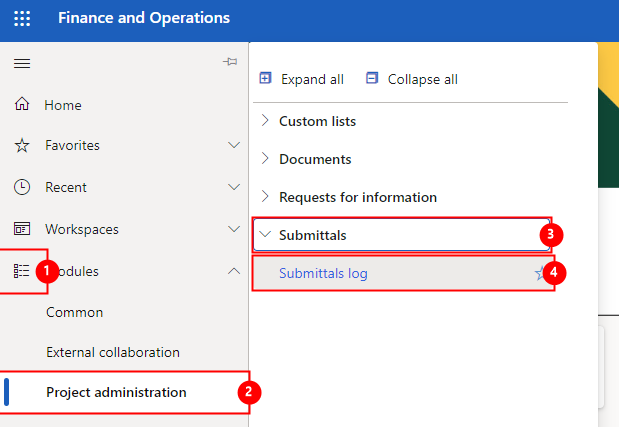Click the Favorites star icon
This screenshot has width=619, height=427.
pos(22,145)
